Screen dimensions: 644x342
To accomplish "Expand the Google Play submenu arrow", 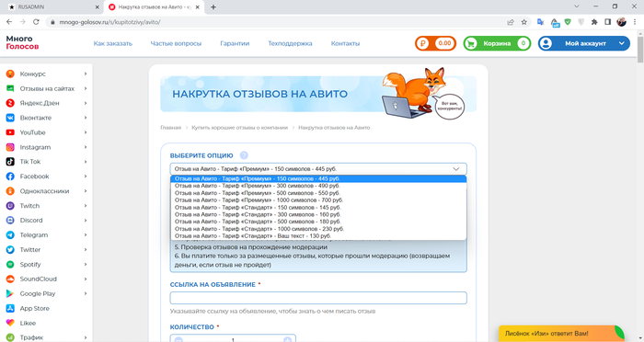I will click(x=86, y=293).
